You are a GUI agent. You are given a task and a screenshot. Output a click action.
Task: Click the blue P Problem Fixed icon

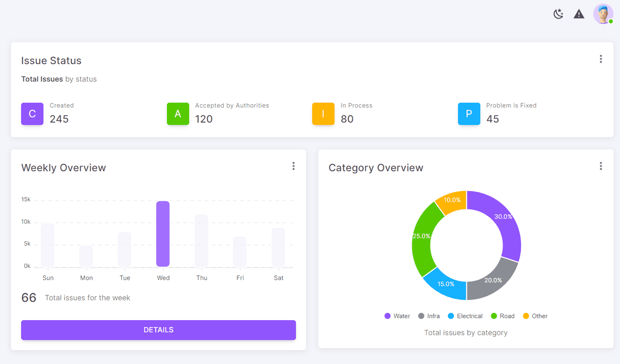(x=469, y=114)
